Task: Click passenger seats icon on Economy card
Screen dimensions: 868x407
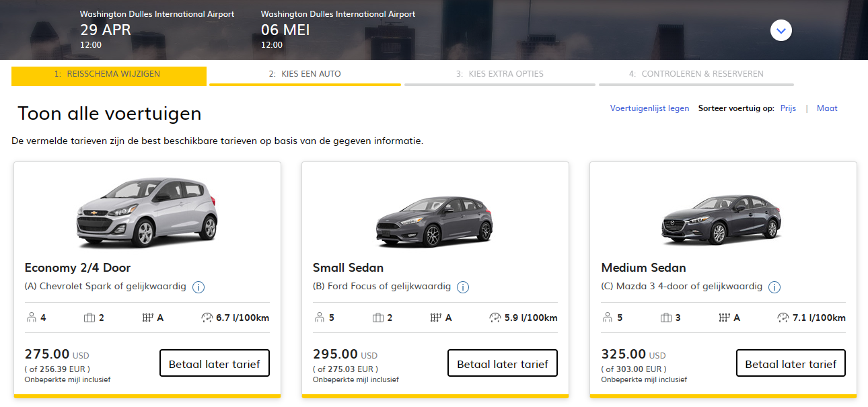Action: click(31, 318)
